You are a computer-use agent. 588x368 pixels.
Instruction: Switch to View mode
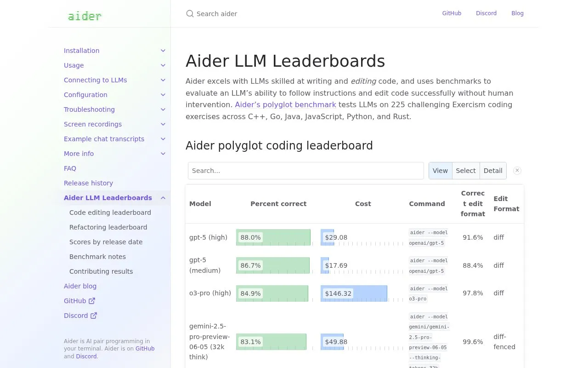point(440,171)
